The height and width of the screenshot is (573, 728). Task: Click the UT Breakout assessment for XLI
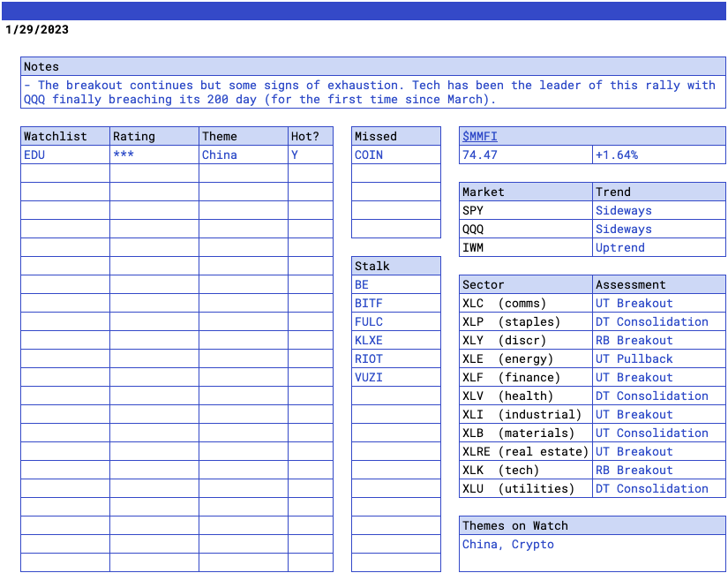(659, 414)
